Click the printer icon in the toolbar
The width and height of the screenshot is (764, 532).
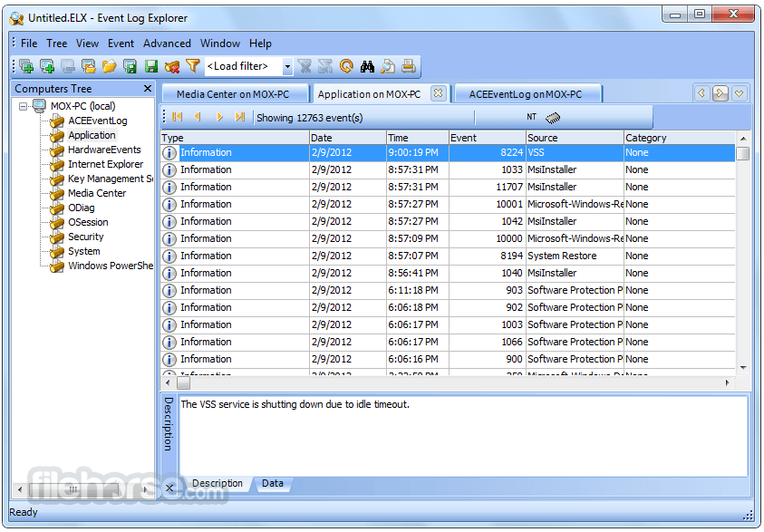point(409,66)
